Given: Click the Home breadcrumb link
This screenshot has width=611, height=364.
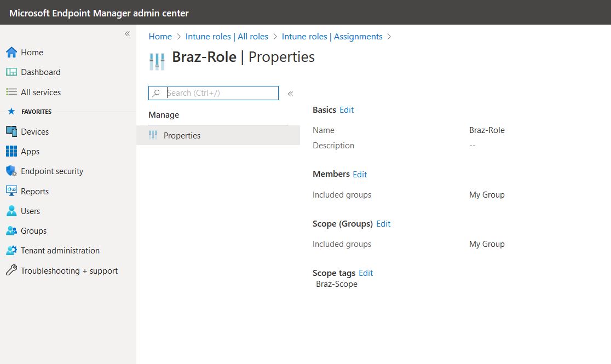Looking at the screenshot, I should [x=160, y=36].
